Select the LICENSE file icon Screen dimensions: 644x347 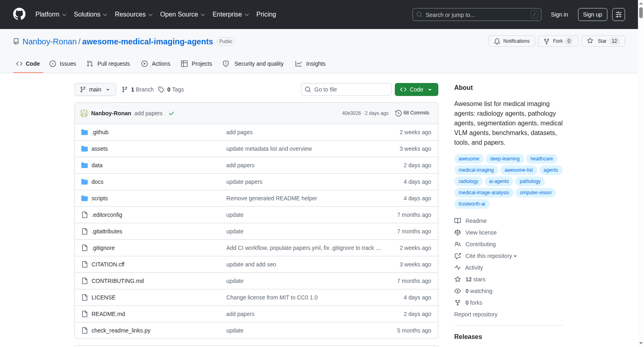[85, 297]
